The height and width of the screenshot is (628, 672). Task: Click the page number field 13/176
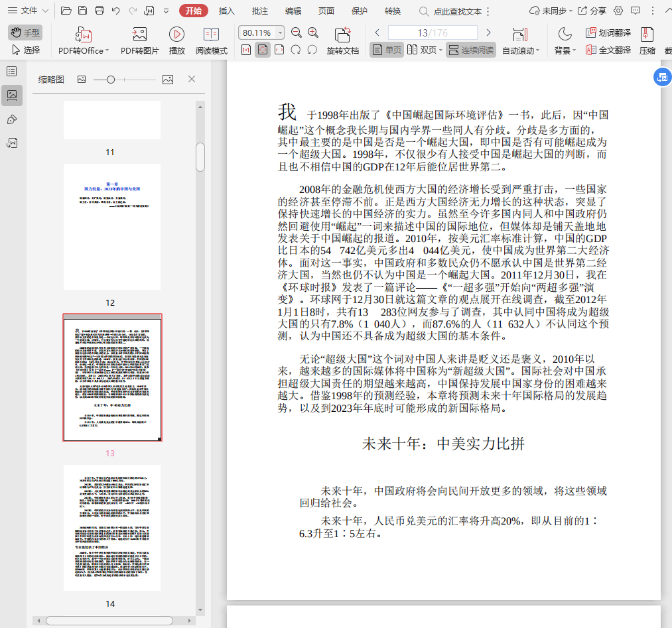[x=433, y=32]
